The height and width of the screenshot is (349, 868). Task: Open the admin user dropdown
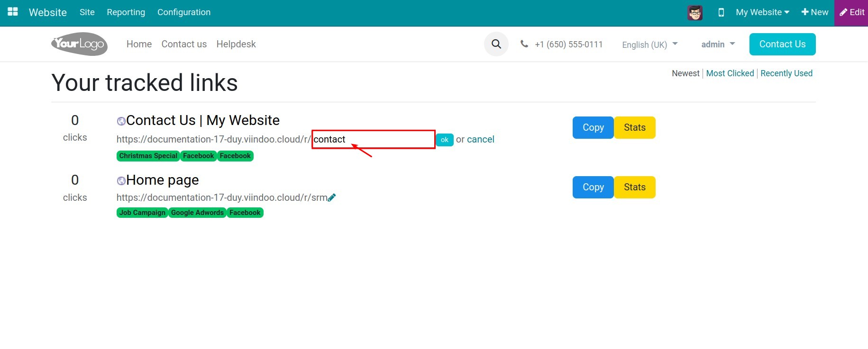pos(718,44)
